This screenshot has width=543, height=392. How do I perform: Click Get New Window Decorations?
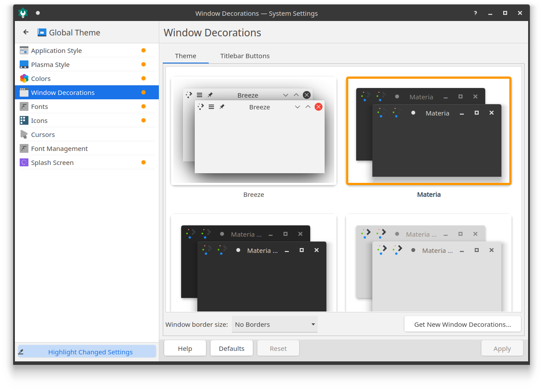[462, 324]
